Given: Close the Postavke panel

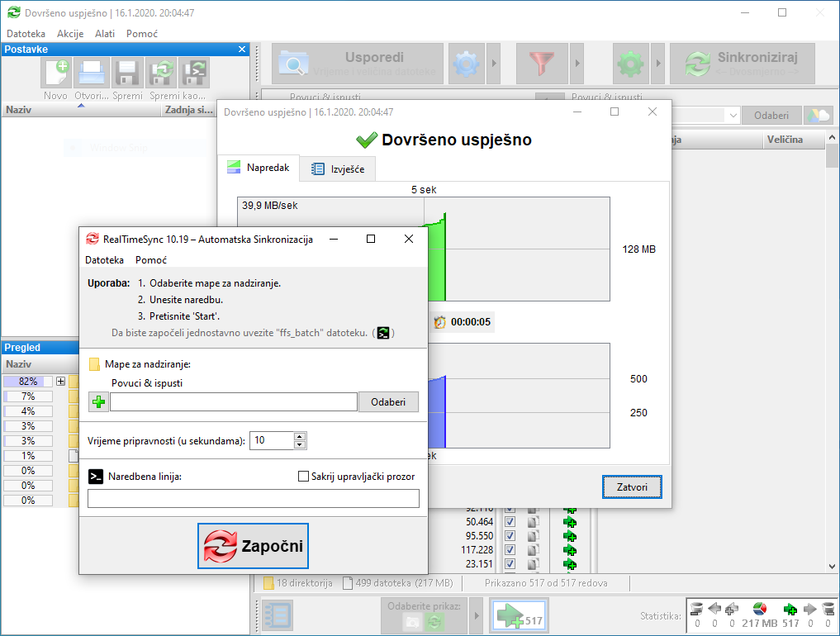Looking at the screenshot, I should coord(242,50).
